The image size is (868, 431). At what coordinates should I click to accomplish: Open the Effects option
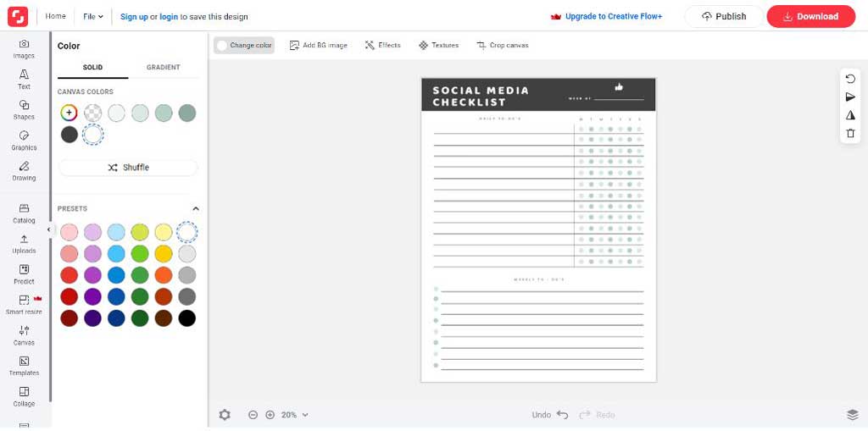(383, 45)
